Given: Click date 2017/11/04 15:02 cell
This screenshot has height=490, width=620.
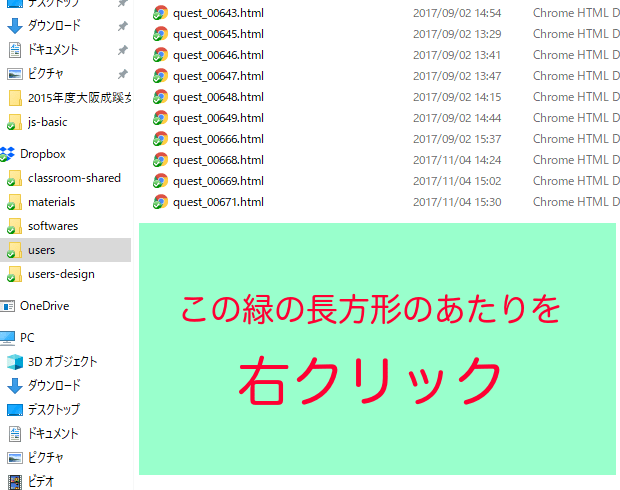Looking at the screenshot, I should coord(457,181).
